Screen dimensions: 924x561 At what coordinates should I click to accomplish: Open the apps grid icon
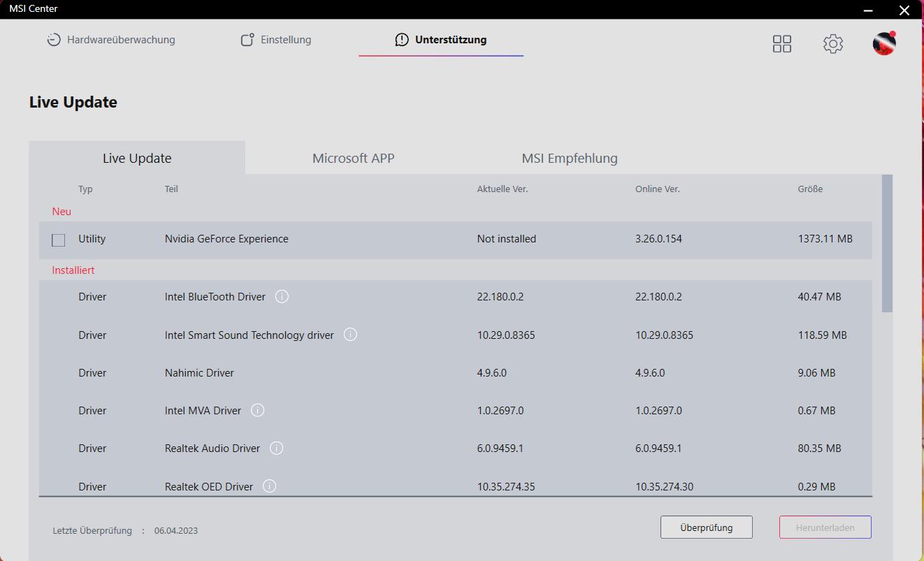782,44
